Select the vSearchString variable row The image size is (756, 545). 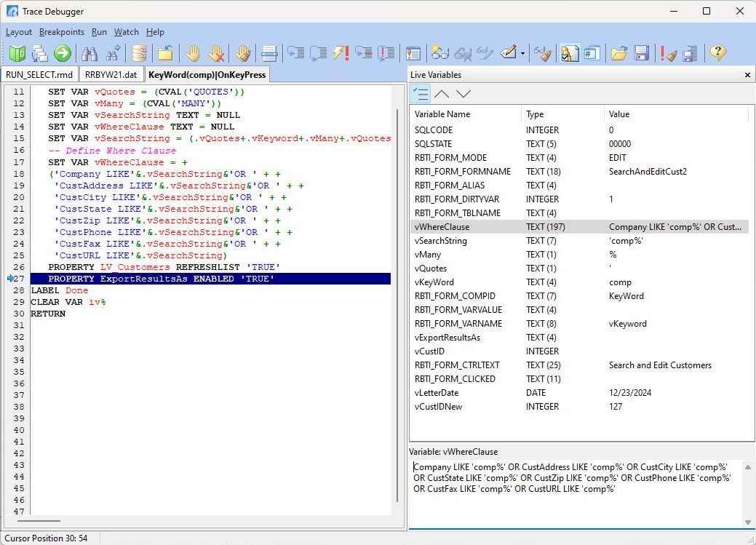(x=581, y=241)
